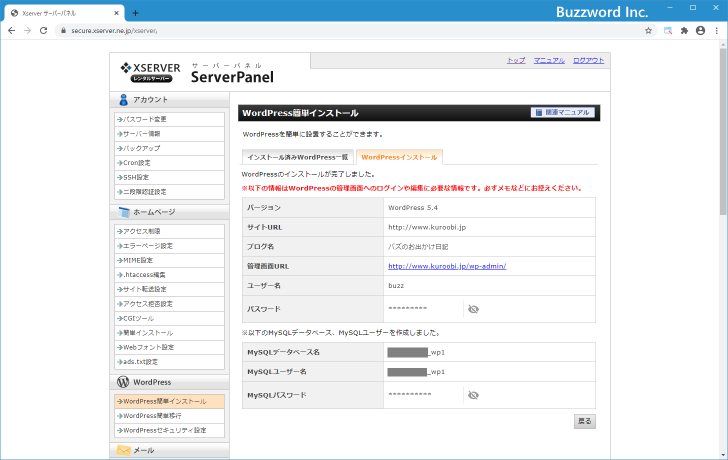
Task: Click the extension icon next to bookmark star
Action: pos(668,31)
